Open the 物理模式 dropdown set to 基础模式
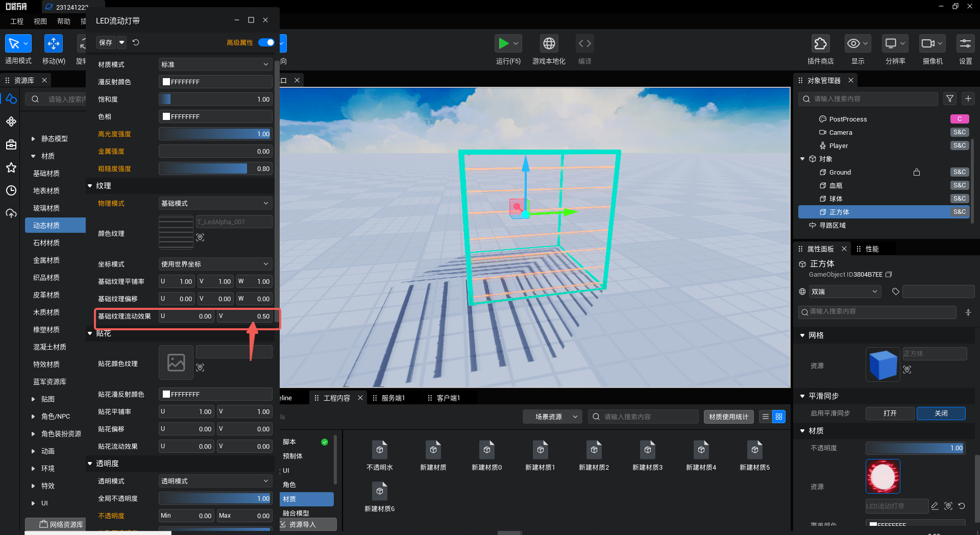 [215, 203]
